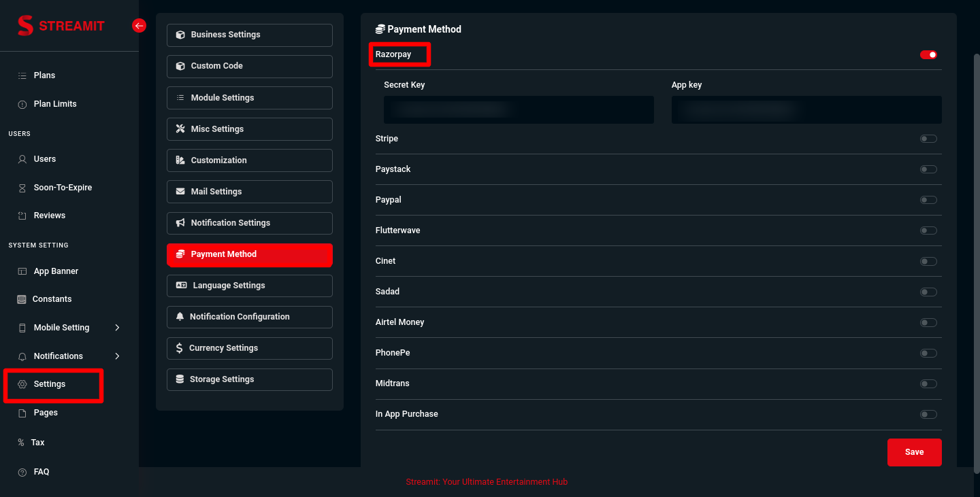Click the Misc Settings tools icon
Viewport: 980px width, 497px height.
[x=180, y=129]
